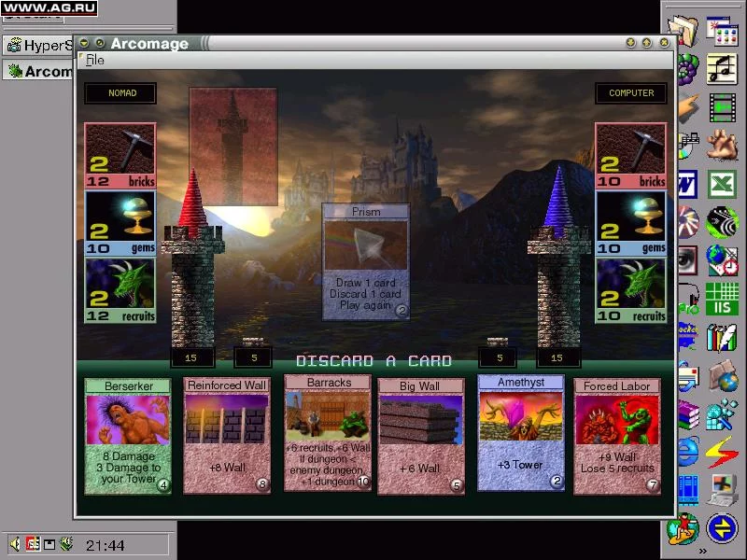Click COMPUTER's bricks quarry panel

[x=631, y=156]
